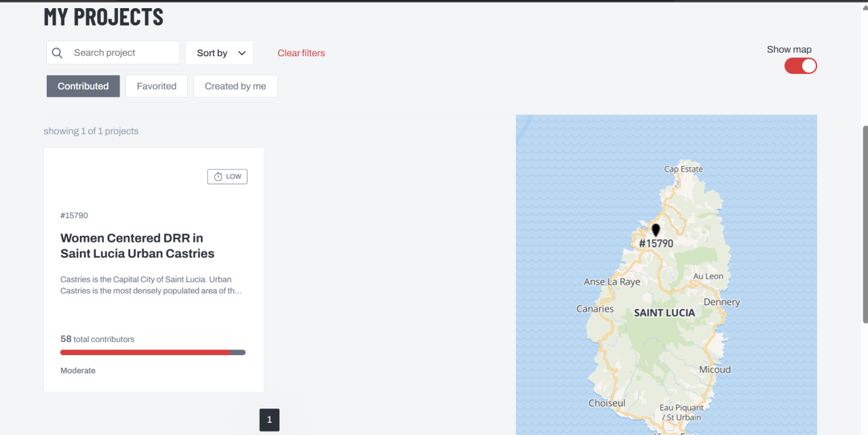Open the Created by me tab
Viewport: 868px width, 435px height.
[x=235, y=86]
